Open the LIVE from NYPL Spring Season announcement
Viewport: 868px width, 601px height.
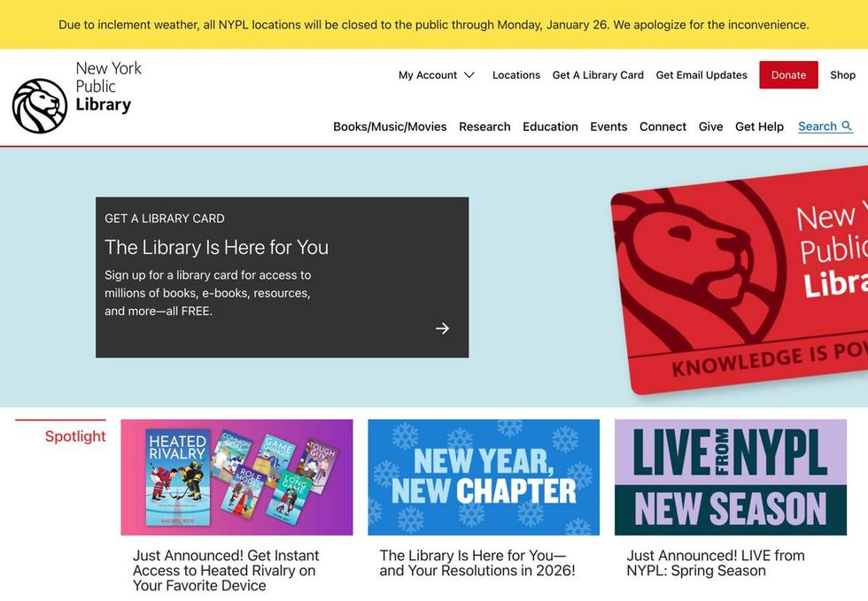click(x=730, y=476)
